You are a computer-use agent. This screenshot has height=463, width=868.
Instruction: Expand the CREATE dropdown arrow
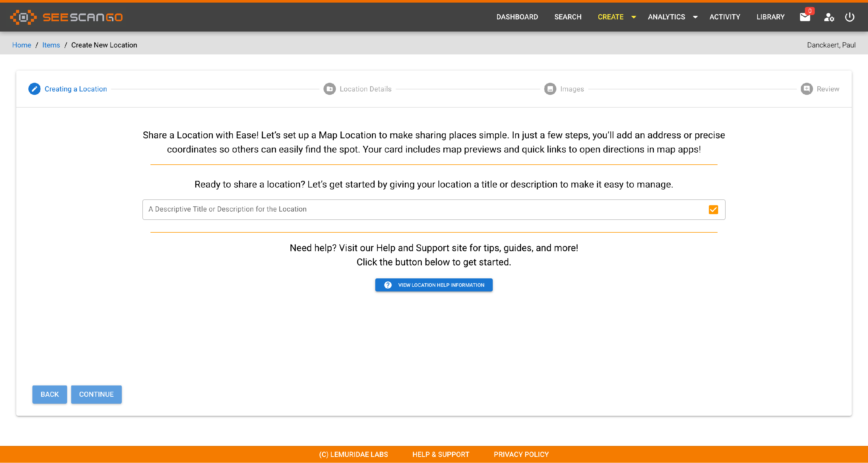633,17
